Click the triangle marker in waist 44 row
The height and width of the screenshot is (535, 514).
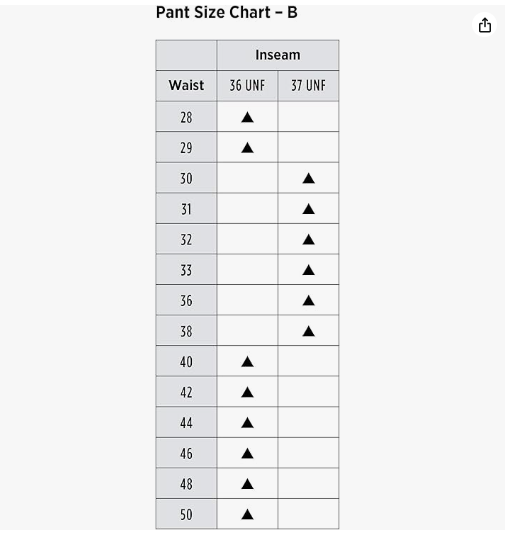point(247,423)
